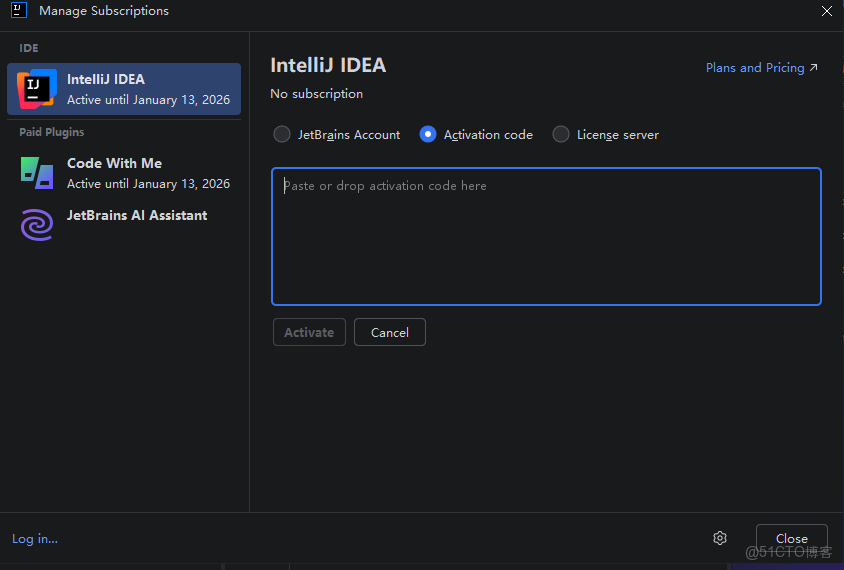Click the IntelliJ app icon in title bar

click(18, 11)
